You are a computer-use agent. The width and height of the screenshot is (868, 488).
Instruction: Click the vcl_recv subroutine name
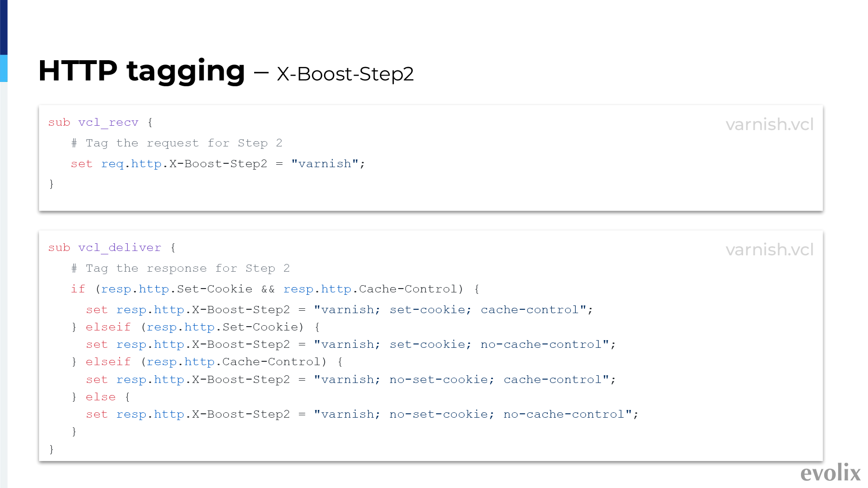(108, 122)
